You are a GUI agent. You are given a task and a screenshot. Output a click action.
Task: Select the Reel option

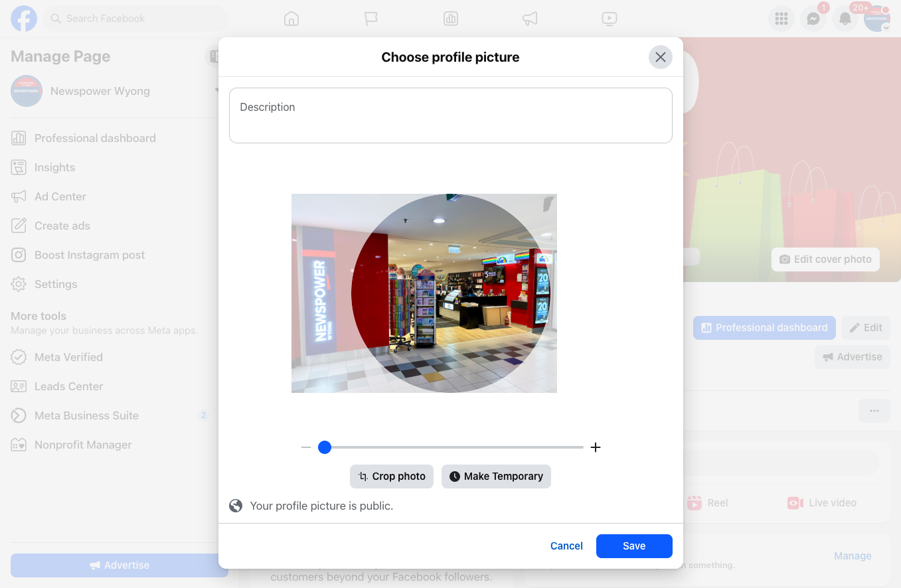pos(707,503)
